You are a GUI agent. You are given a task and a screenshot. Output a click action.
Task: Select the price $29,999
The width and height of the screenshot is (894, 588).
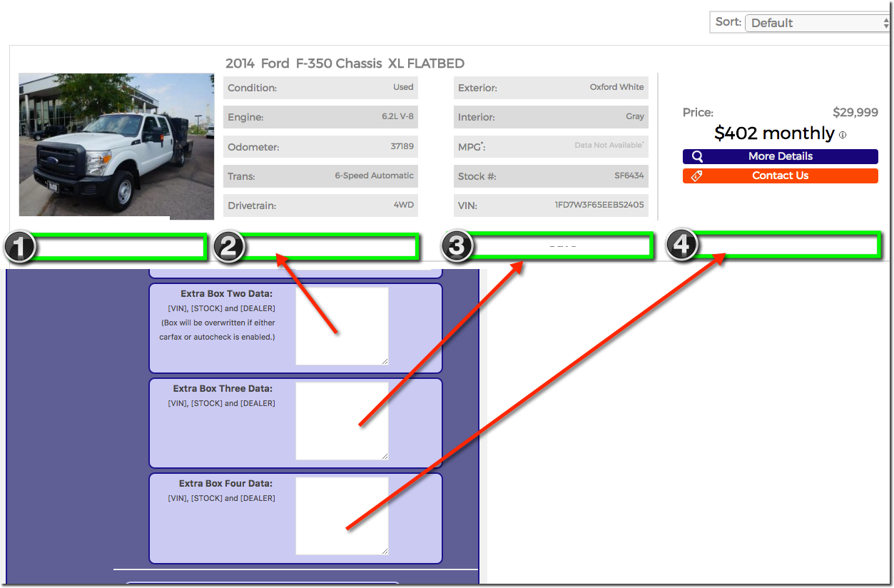point(855,112)
